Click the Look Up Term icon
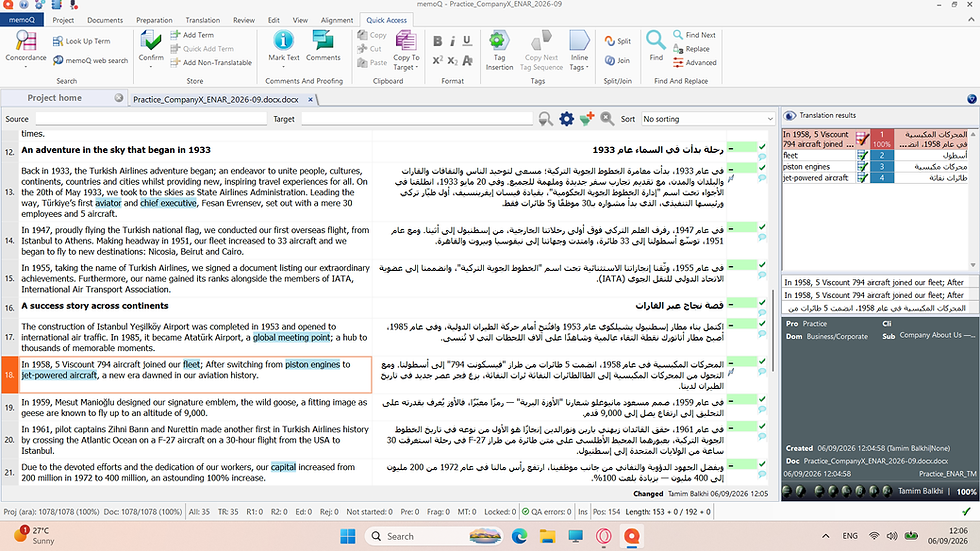980x551 pixels. (x=58, y=41)
